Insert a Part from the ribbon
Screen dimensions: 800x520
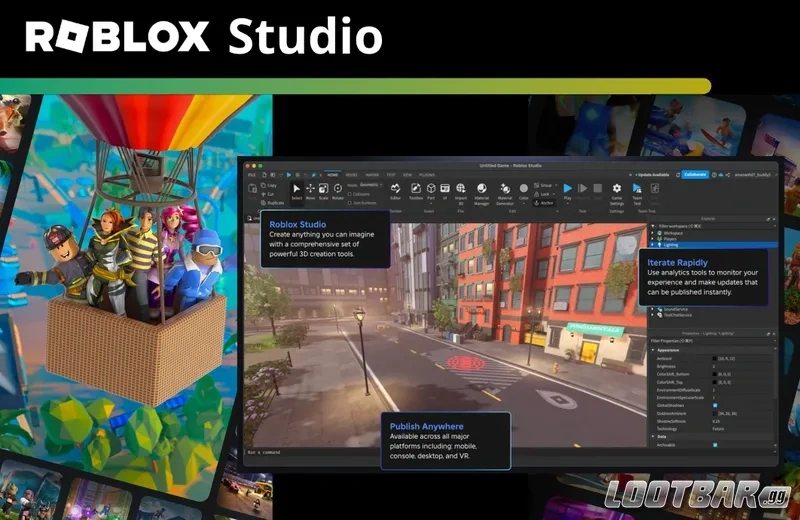click(x=431, y=192)
